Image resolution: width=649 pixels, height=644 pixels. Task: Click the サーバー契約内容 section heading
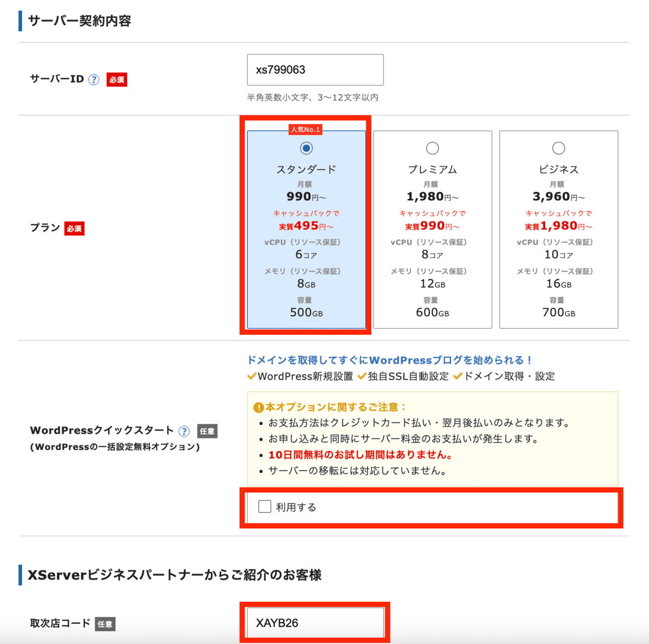(x=80, y=21)
